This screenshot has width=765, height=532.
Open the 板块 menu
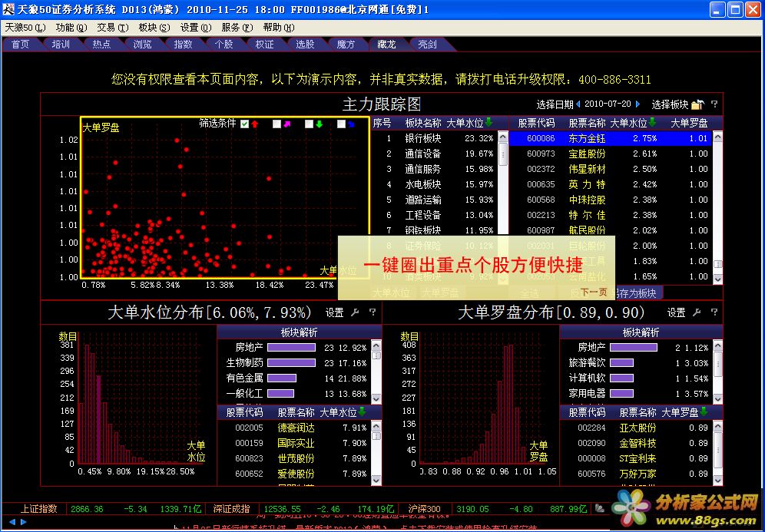coord(154,28)
